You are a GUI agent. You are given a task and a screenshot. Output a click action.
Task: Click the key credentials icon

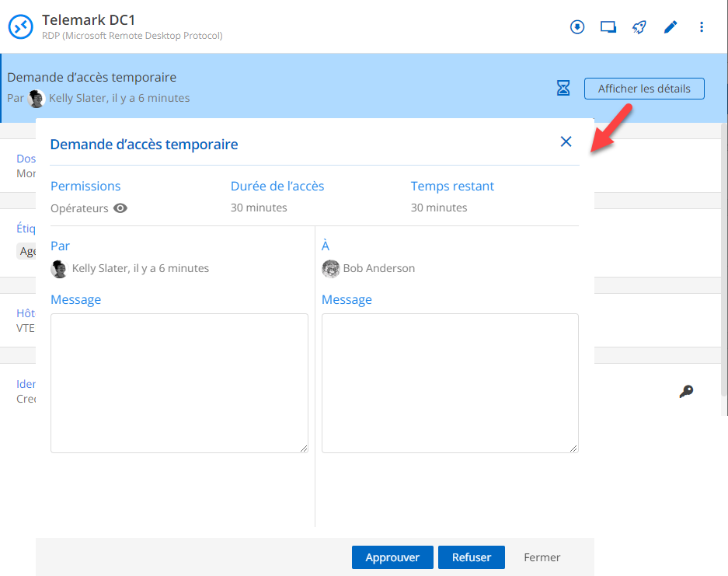coord(685,392)
